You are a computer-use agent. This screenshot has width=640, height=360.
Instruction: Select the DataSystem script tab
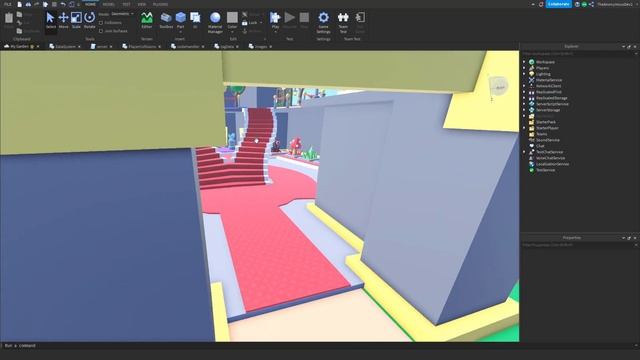point(65,47)
